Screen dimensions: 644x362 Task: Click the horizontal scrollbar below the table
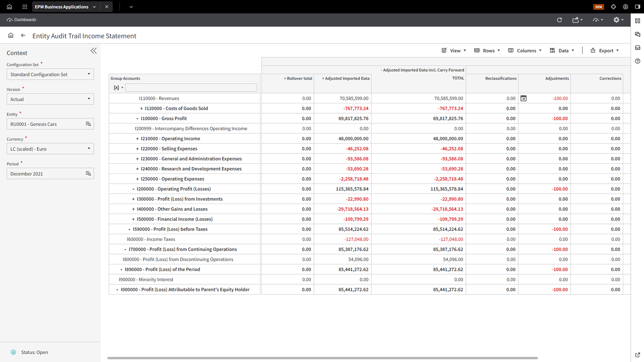pyautogui.click(x=323, y=358)
